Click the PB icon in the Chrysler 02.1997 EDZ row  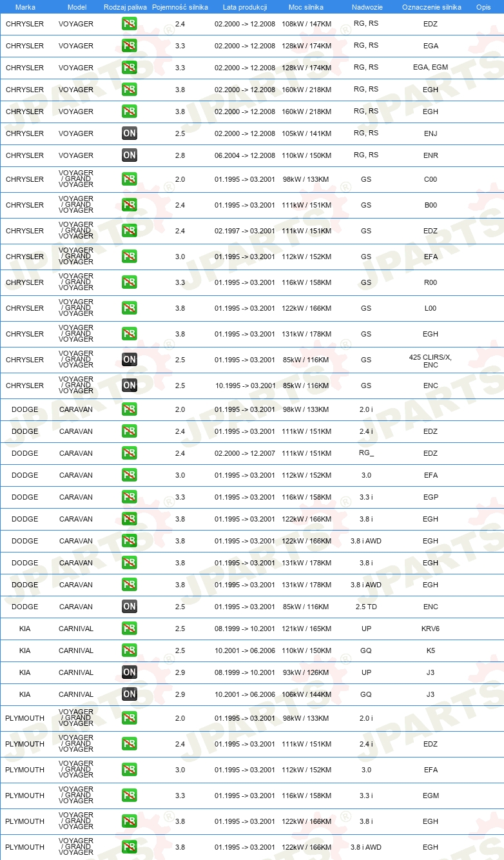tap(130, 231)
